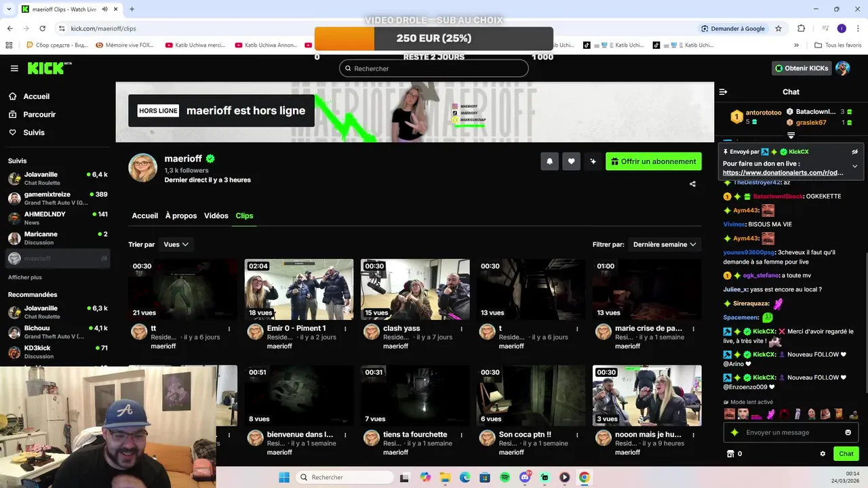The width and height of the screenshot is (868, 488).
Task: Open AHMEDLNDY followed channel
Action: point(58,218)
